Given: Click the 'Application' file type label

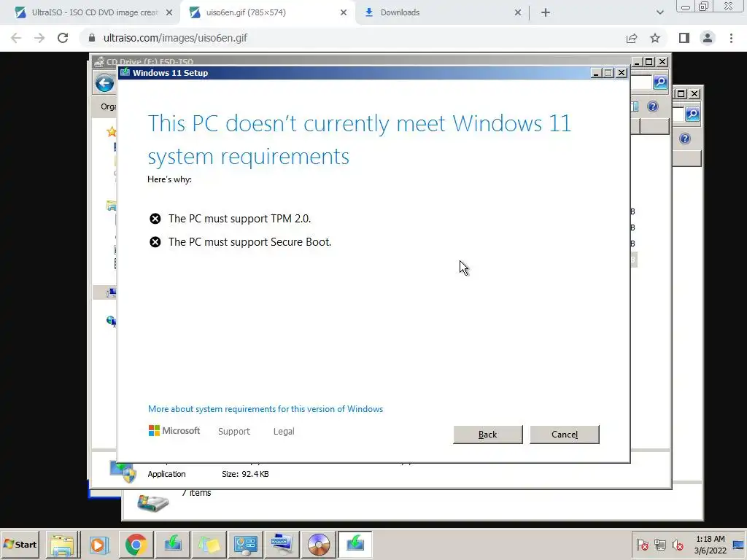Looking at the screenshot, I should click(167, 474).
